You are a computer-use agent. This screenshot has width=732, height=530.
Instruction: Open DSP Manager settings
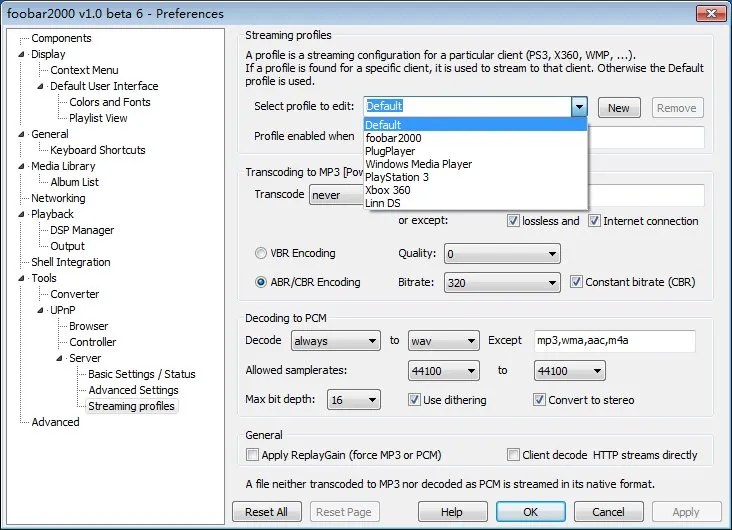[x=82, y=230]
